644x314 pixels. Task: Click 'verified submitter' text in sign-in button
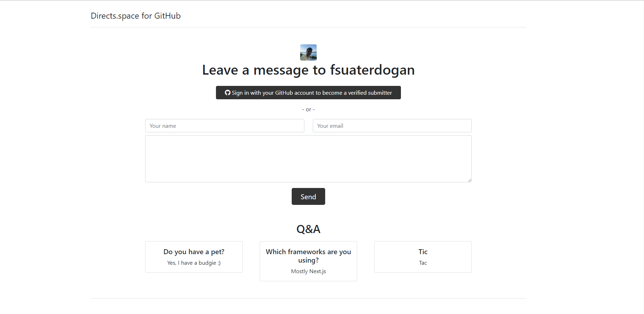[370, 93]
